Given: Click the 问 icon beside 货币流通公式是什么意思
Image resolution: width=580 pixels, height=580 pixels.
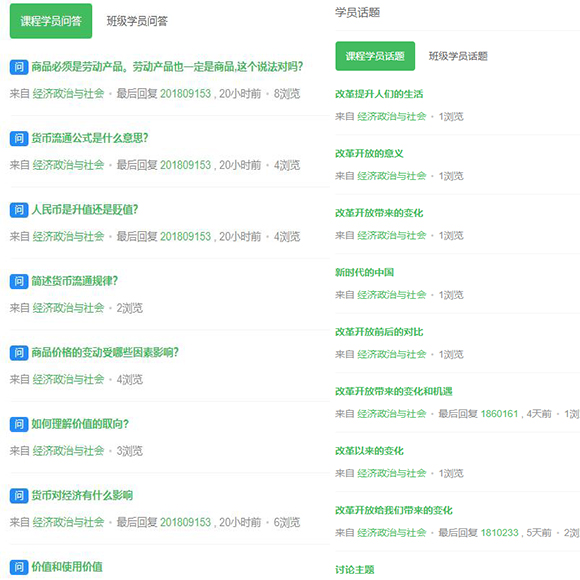Looking at the screenshot, I should [19, 139].
